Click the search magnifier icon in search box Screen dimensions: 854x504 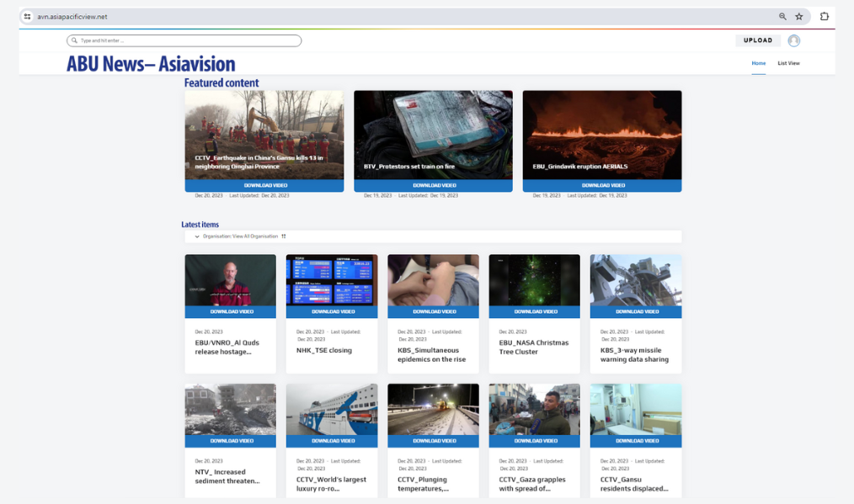74,40
